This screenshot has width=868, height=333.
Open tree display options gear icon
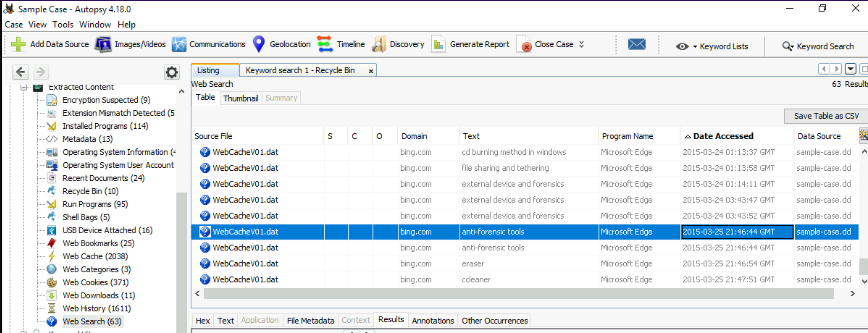(x=171, y=72)
